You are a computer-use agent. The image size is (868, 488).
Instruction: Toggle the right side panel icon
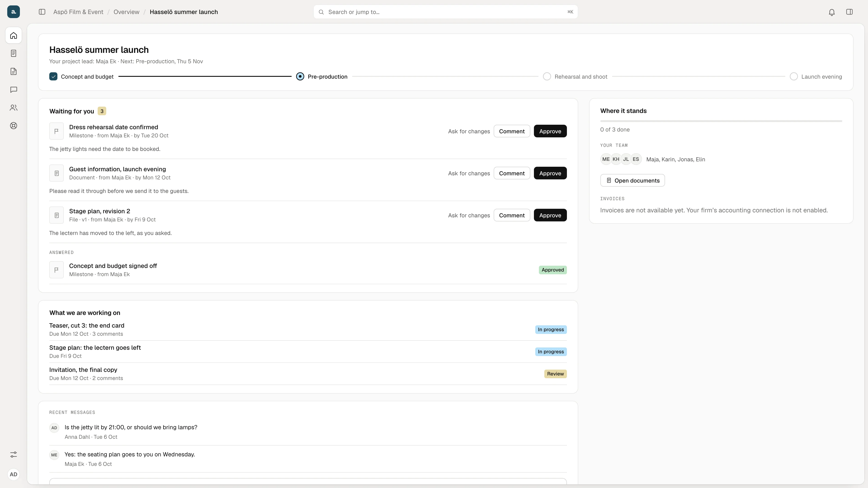(849, 12)
